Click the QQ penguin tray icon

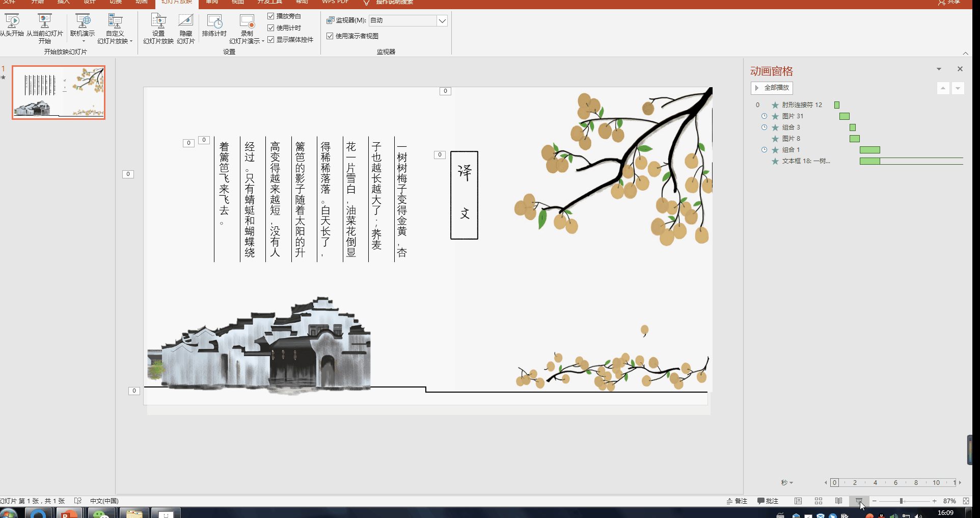882,515
